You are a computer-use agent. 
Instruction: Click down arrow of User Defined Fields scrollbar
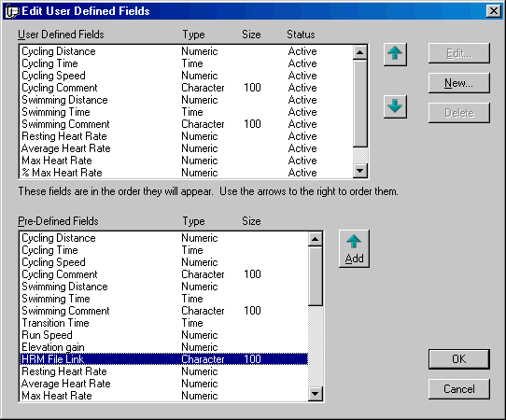coord(360,170)
